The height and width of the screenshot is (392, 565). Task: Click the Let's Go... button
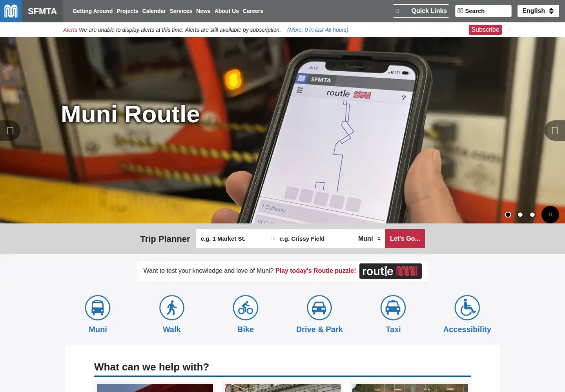click(405, 239)
